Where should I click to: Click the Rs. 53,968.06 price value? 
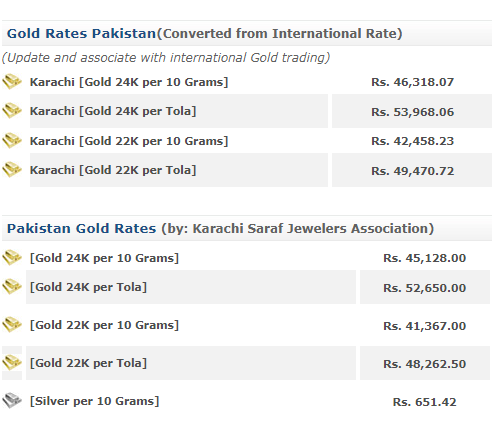(x=412, y=112)
